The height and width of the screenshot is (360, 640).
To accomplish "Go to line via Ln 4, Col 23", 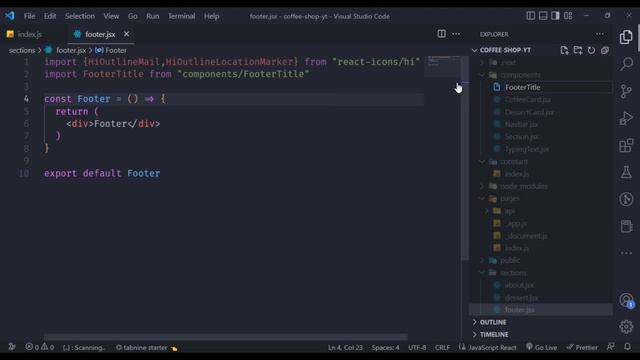I will pyautogui.click(x=345, y=347).
